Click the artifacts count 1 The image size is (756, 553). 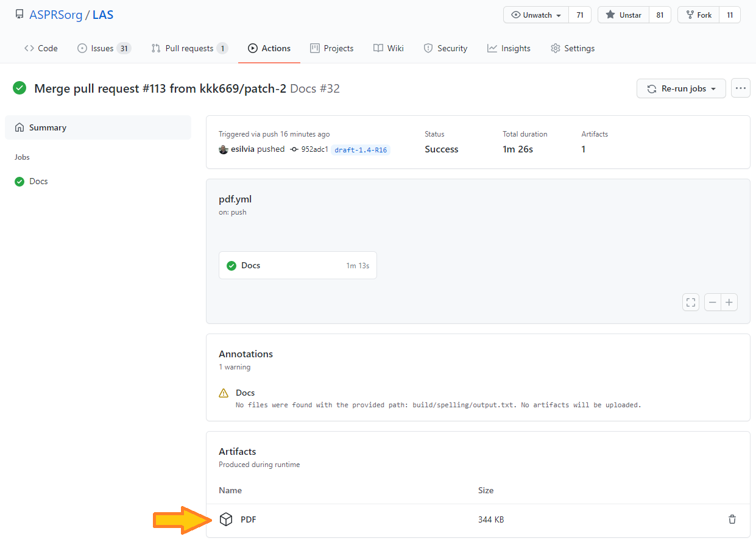point(584,149)
